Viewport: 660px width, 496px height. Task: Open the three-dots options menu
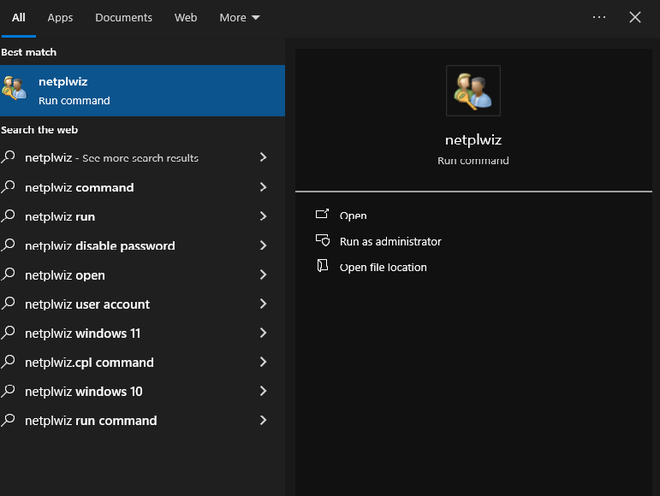[x=599, y=17]
